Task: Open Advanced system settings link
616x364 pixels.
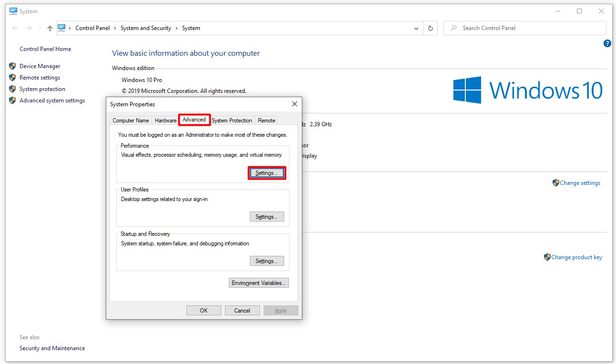Action: pos(52,101)
